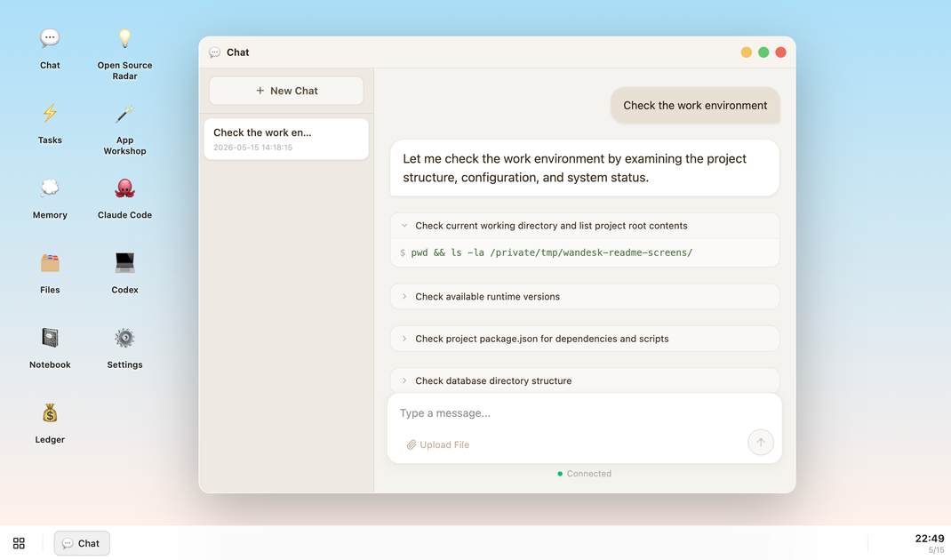951x560 pixels.
Task: Click Upload File
Action: (x=438, y=444)
